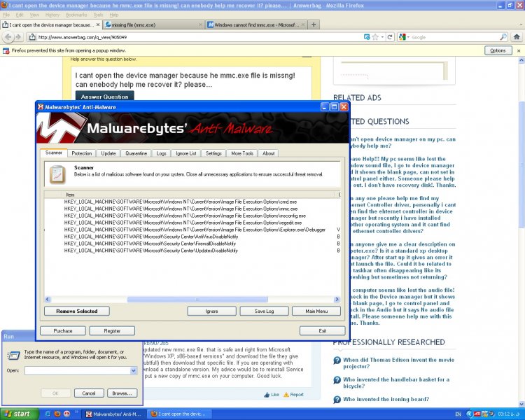Image resolution: width=525 pixels, height=420 pixels.
Task: Click Options on popup notification bar
Action: [x=498, y=50]
